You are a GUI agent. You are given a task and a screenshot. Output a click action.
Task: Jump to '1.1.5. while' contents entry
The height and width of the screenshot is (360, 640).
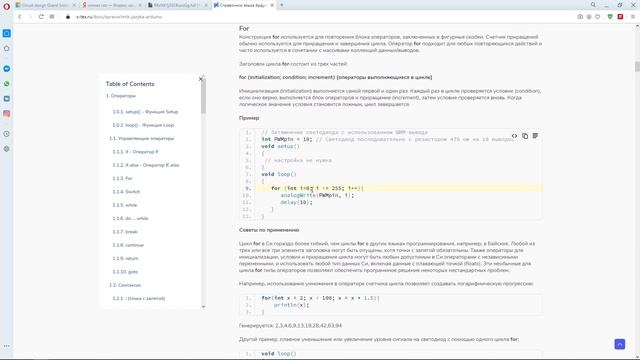pos(124,205)
